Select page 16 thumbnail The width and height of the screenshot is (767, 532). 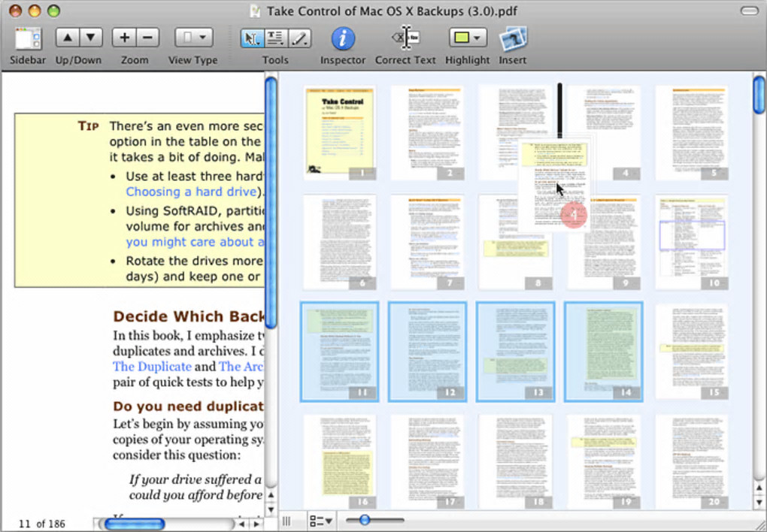339,461
